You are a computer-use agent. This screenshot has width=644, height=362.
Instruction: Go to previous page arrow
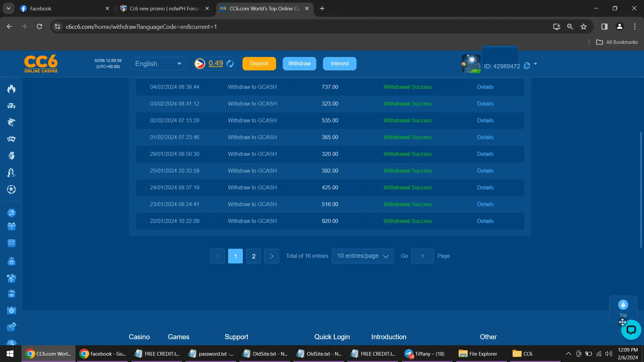(217, 256)
